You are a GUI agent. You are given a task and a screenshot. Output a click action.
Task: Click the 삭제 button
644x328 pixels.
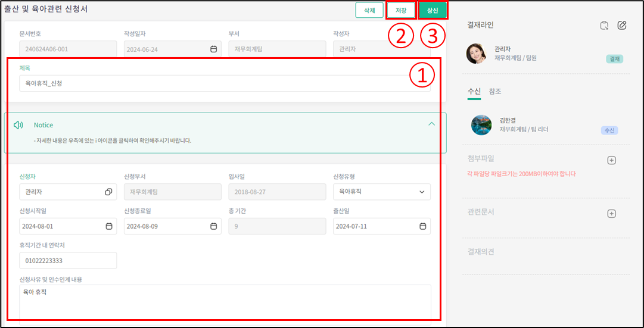click(x=369, y=11)
